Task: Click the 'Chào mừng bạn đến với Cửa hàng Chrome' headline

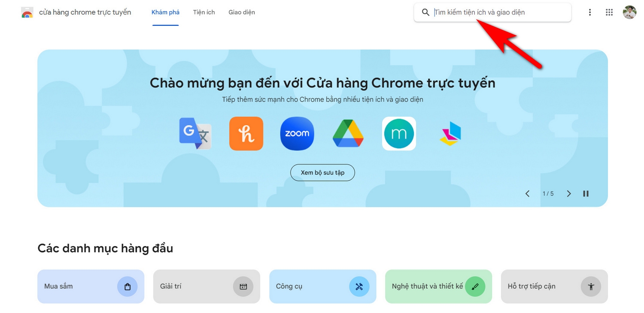Action: click(322, 83)
